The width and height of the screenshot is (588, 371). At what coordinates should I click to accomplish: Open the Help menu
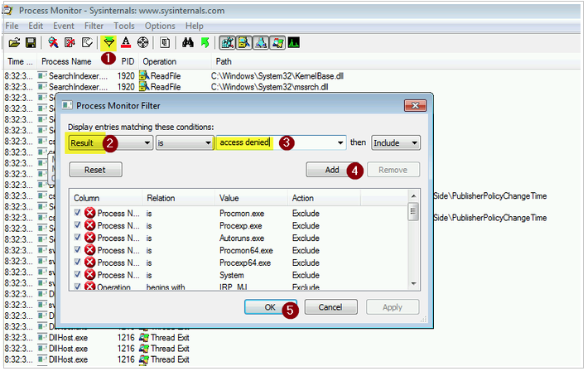(x=195, y=26)
